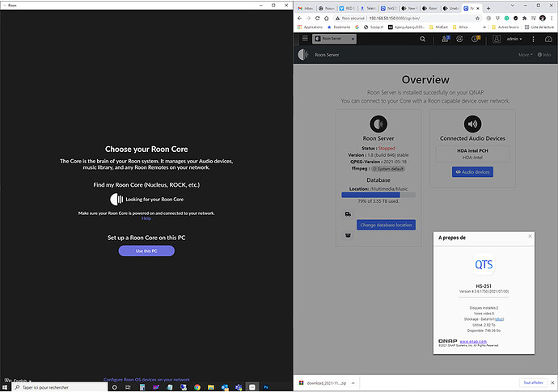Open the Applications bookmarks shortcut
The width and height of the screenshot is (558, 392).
(310, 27)
